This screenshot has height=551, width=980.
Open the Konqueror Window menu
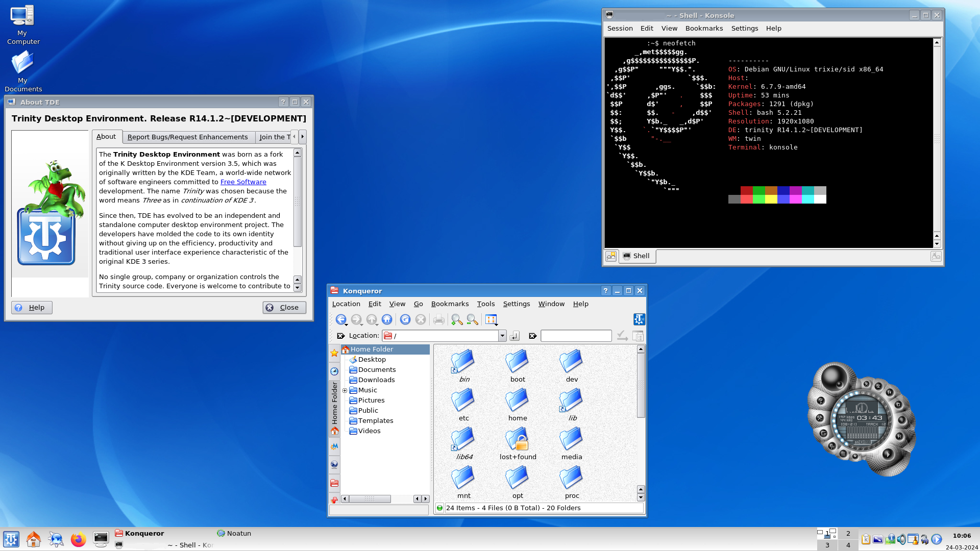[x=551, y=304]
